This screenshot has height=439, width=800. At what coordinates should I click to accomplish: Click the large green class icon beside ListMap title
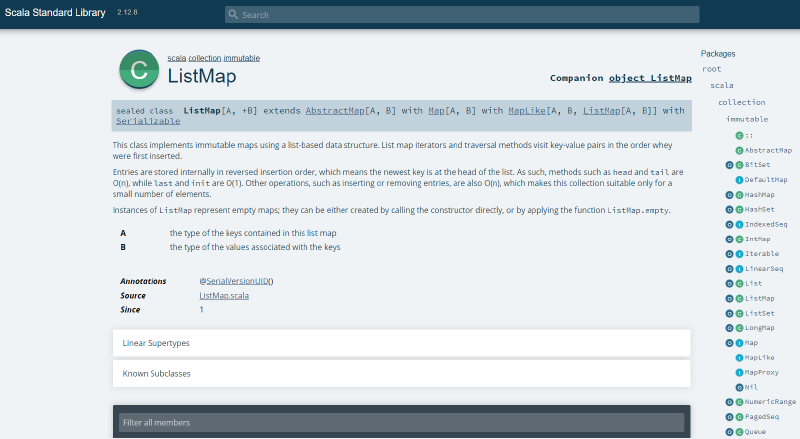pos(139,69)
